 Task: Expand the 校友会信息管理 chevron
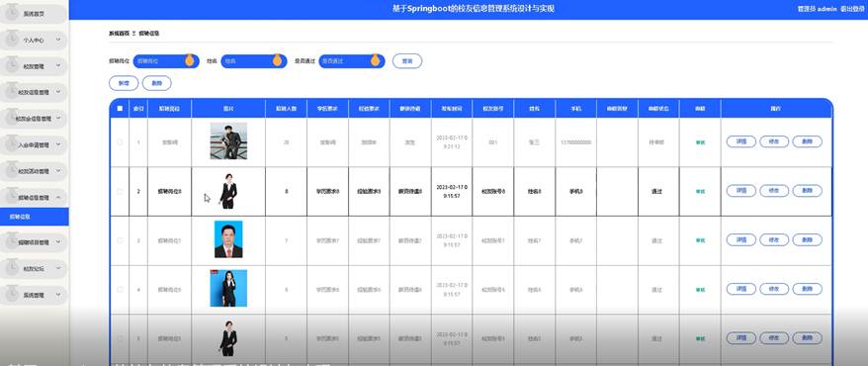click(58, 118)
